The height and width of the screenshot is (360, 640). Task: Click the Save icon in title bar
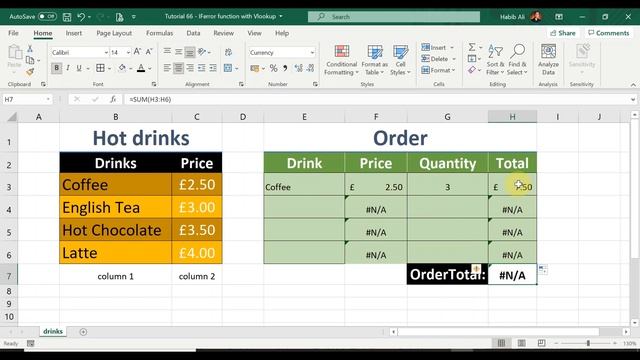67,17
